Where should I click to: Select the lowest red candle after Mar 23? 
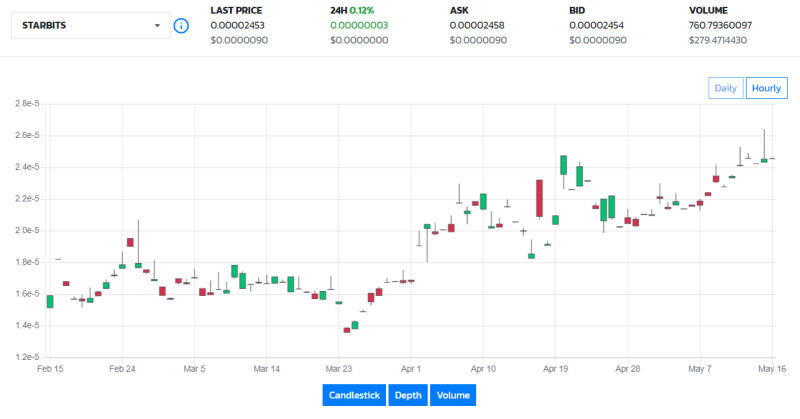coord(347,330)
